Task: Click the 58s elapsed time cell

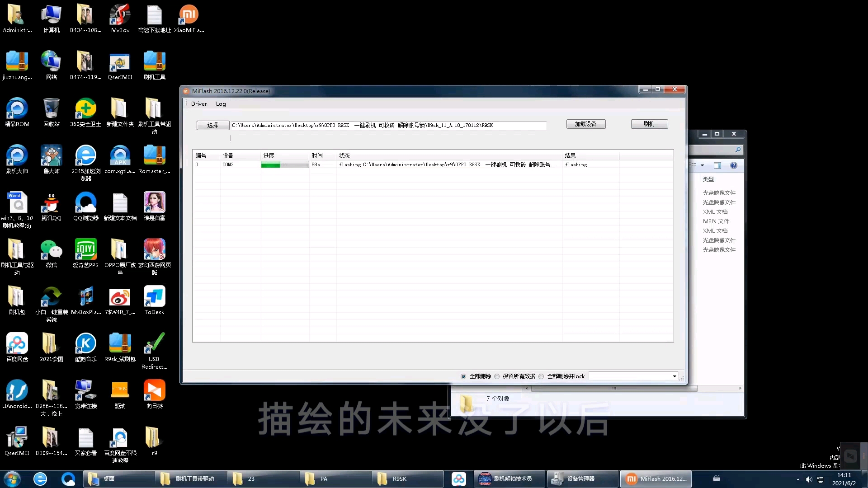Action: coord(316,165)
